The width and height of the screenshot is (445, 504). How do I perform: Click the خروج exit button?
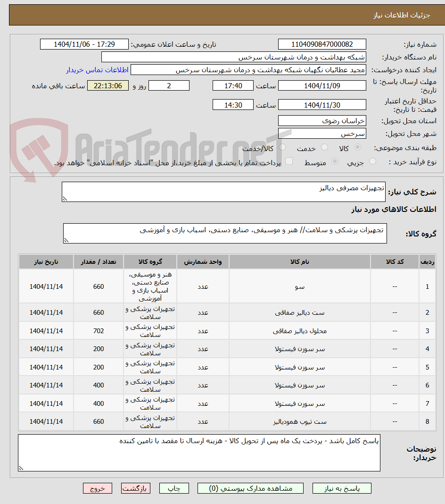97,488
